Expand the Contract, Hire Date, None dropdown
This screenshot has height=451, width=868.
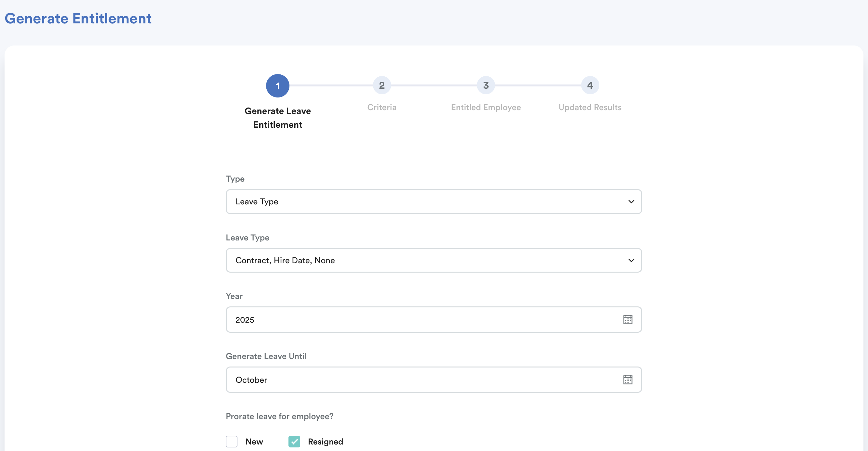[433, 260]
